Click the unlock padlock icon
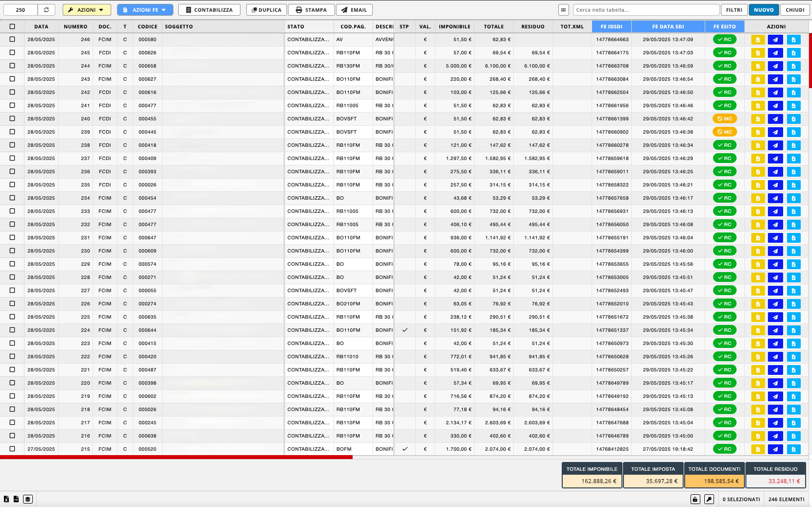 point(695,499)
